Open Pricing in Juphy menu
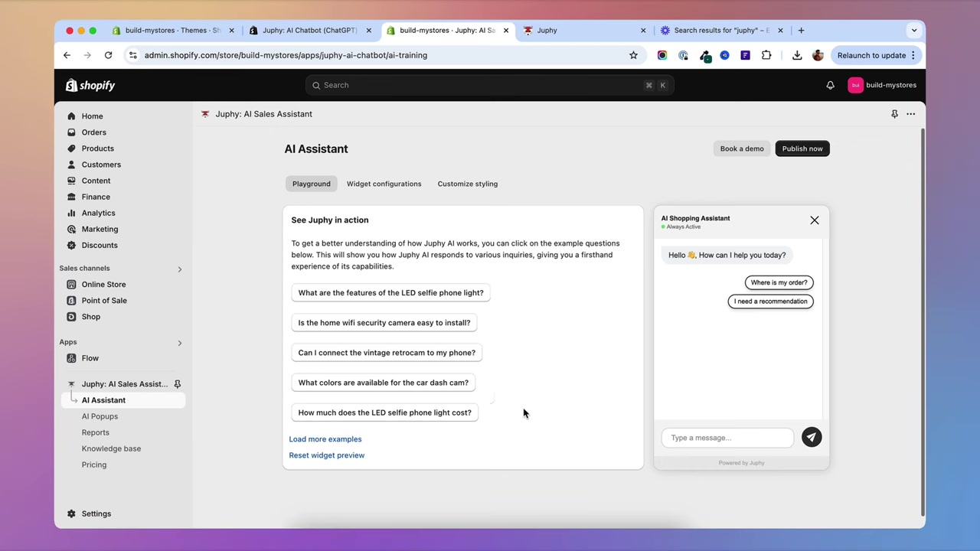The width and height of the screenshot is (980, 551). (x=93, y=465)
